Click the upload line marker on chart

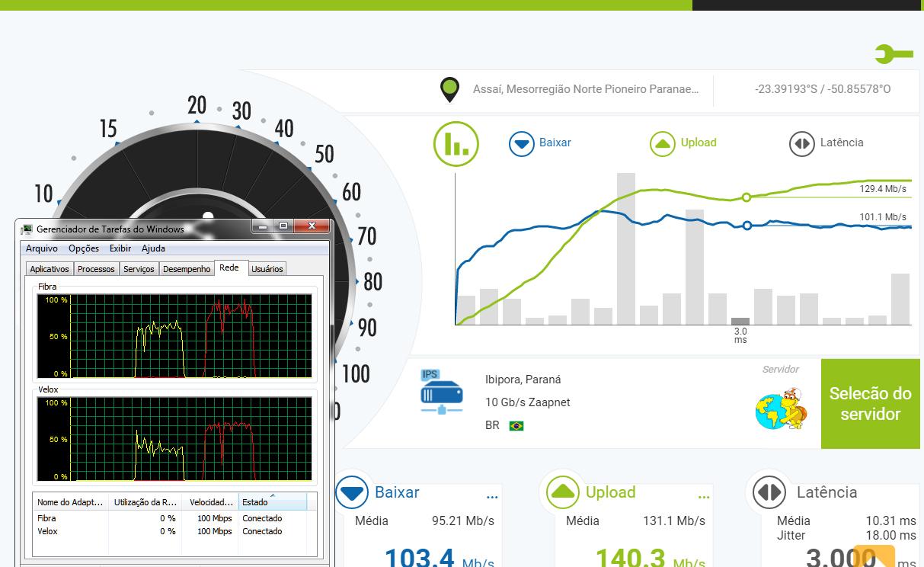(747, 197)
